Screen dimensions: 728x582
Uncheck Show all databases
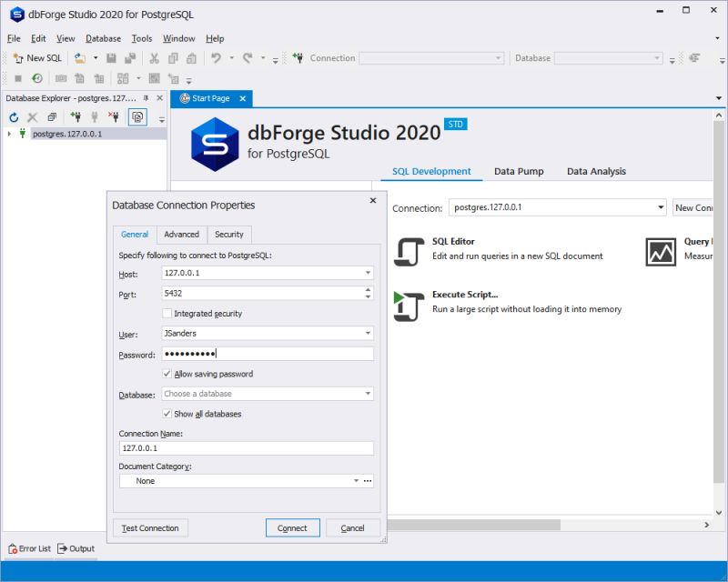click(167, 414)
